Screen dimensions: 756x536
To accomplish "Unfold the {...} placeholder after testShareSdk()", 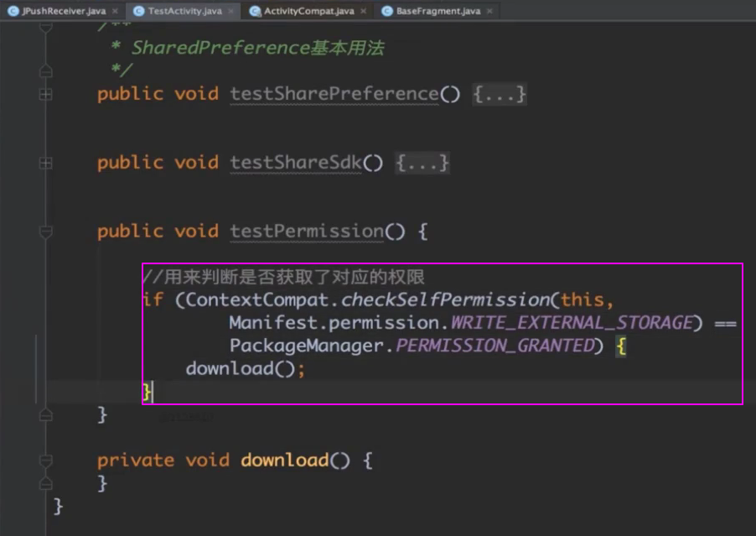I will [x=422, y=163].
